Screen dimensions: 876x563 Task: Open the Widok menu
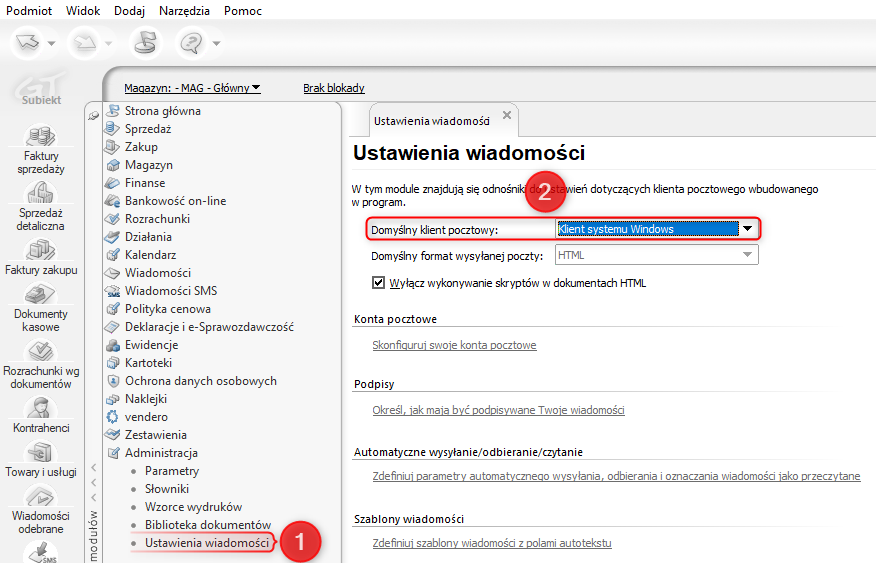[83, 11]
